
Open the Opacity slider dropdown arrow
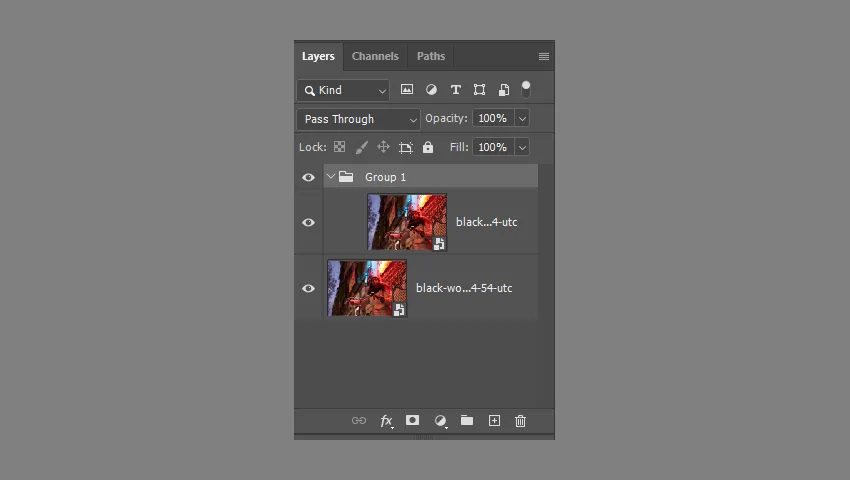point(522,118)
